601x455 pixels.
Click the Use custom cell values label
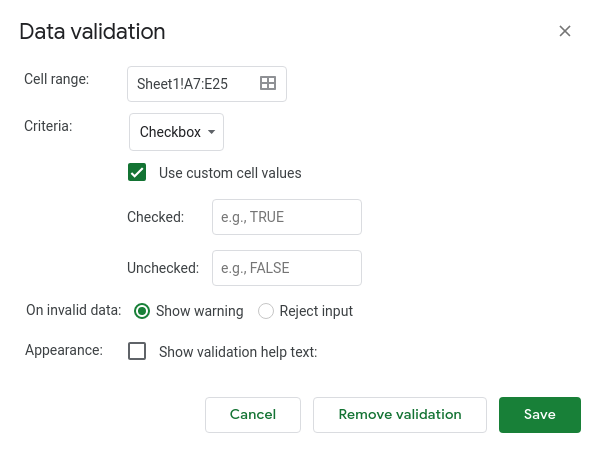coord(230,173)
